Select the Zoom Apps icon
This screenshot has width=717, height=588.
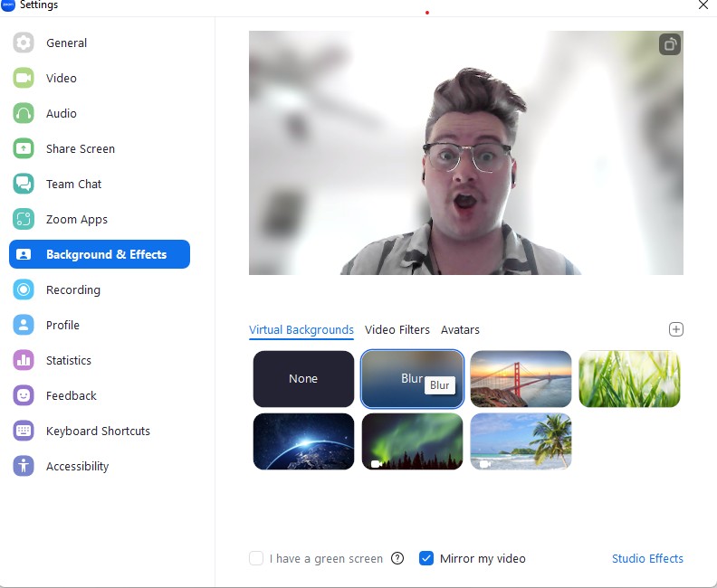[24, 219]
